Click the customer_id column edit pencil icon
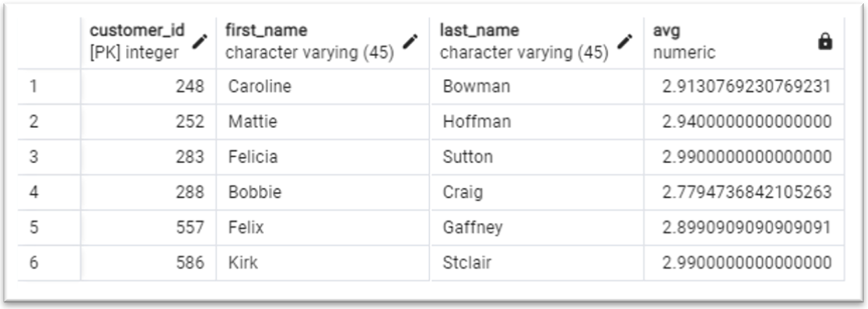 coord(200,41)
